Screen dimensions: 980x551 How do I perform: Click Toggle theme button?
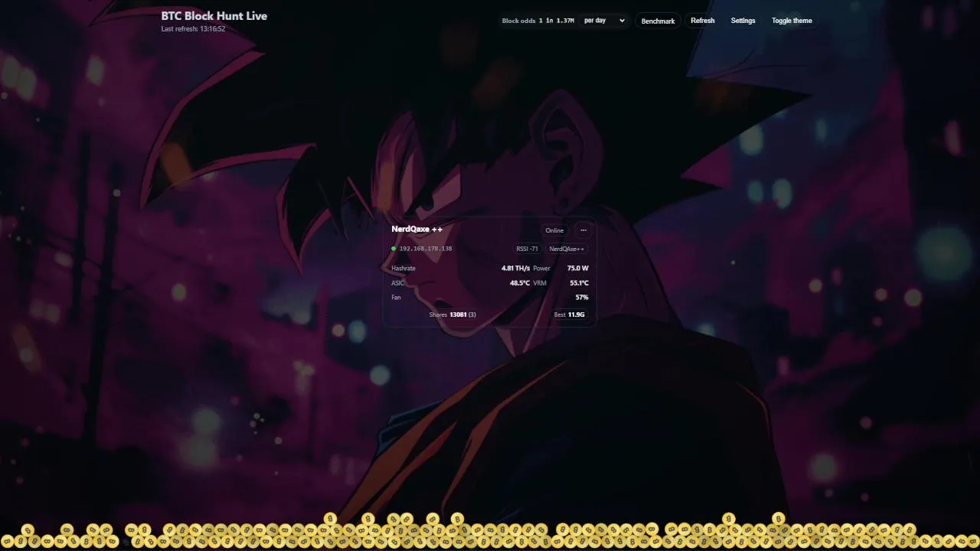pos(792,21)
